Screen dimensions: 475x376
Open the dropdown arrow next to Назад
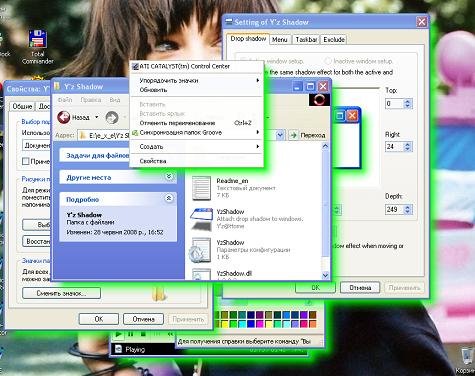tap(97, 117)
